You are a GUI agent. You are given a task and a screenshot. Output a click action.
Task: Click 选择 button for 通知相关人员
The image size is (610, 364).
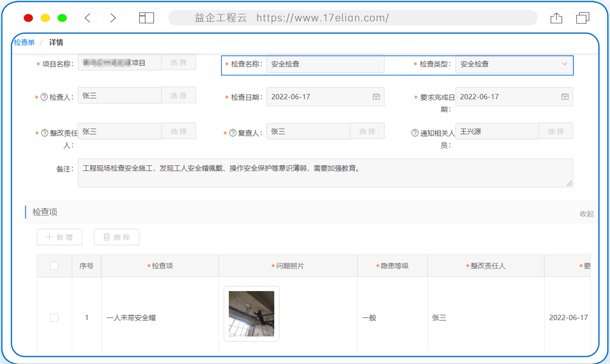coord(556,131)
